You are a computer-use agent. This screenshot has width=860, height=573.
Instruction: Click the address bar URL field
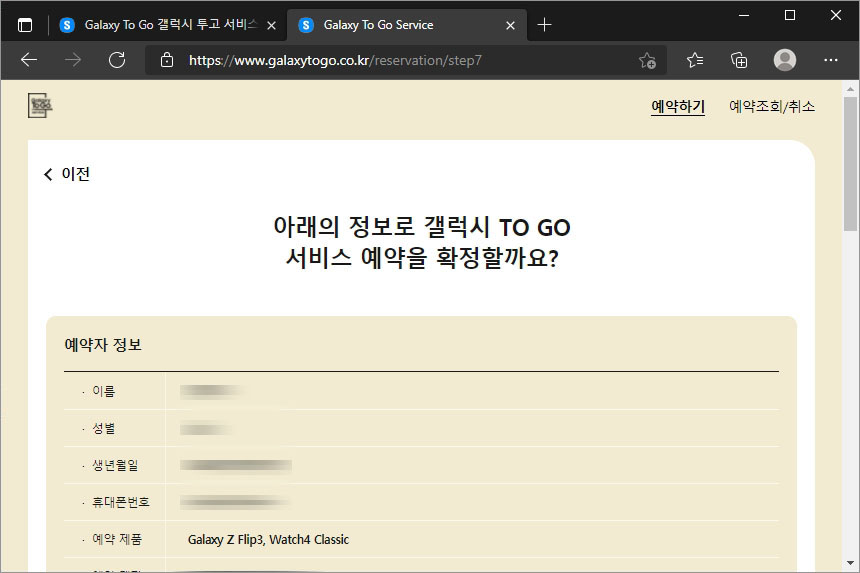pos(406,60)
